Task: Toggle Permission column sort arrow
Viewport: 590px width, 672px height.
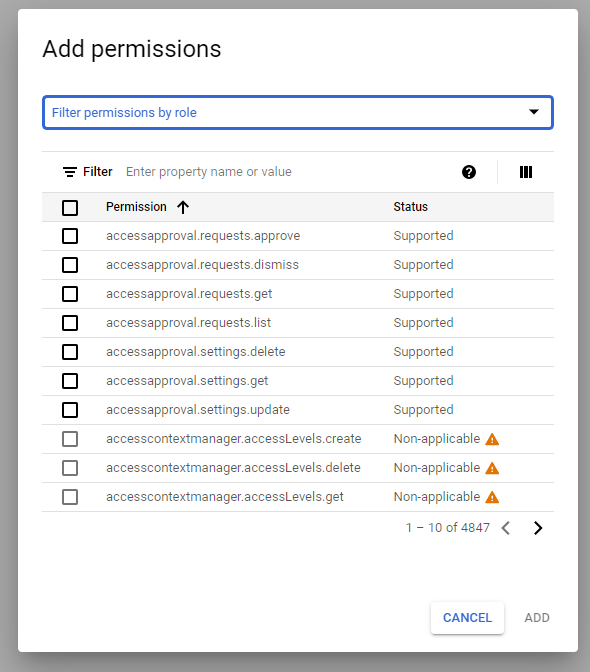Action: click(183, 207)
